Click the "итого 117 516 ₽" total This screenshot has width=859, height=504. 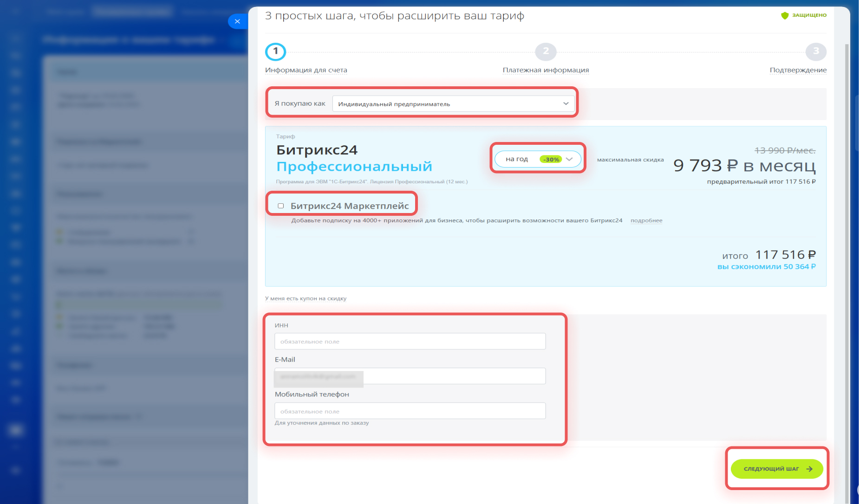click(769, 255)
